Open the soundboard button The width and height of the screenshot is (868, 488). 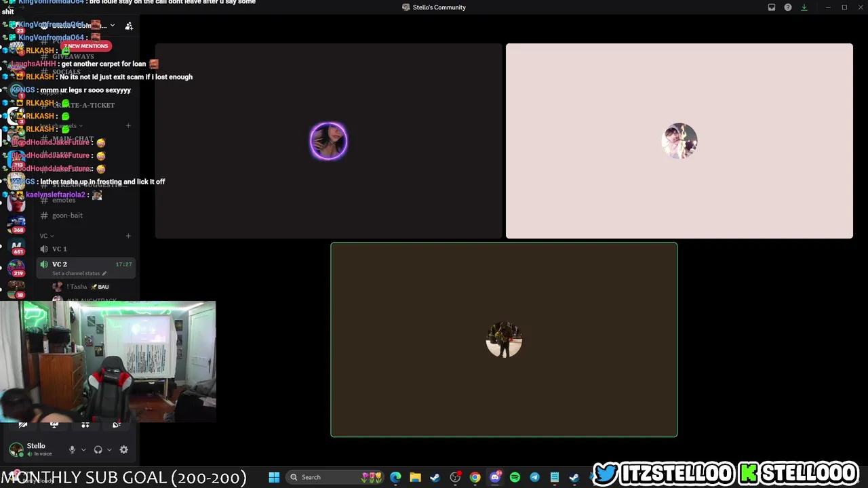(x=117, y=425)
